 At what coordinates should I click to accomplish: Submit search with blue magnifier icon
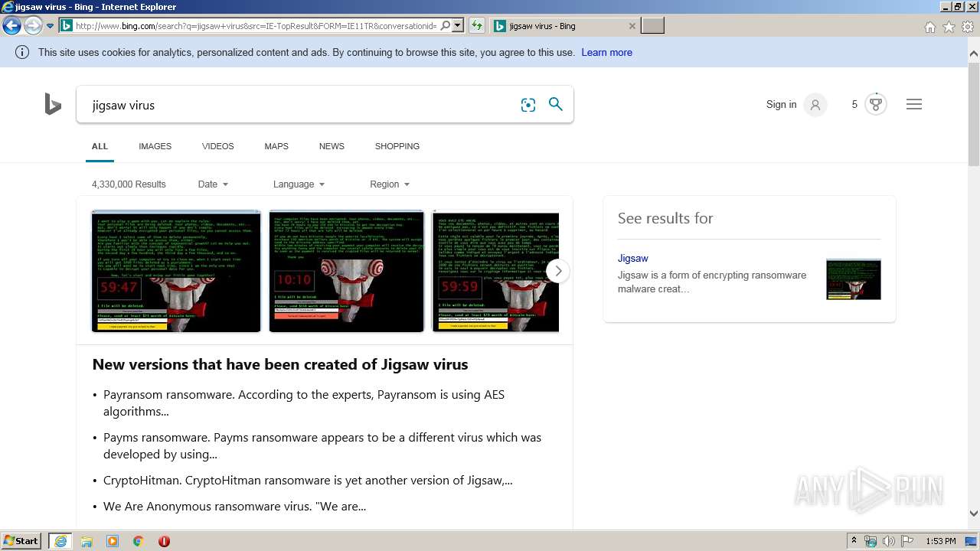coord(556,105)
